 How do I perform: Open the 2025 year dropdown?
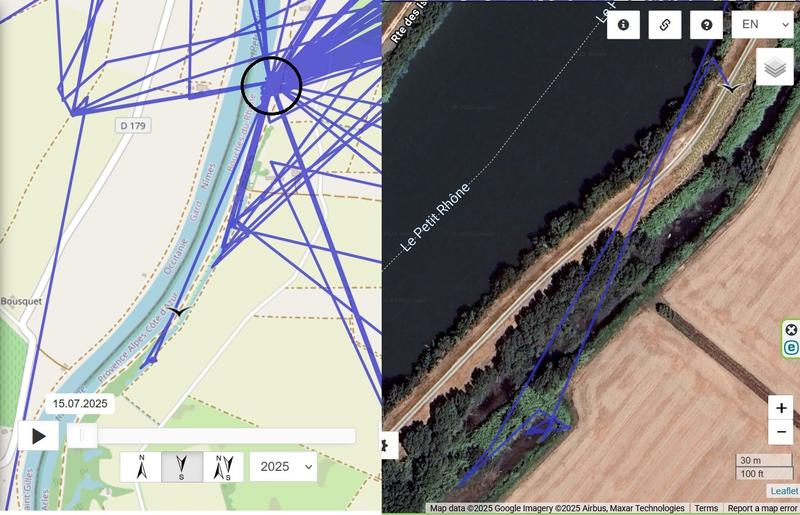click(283, 467)
